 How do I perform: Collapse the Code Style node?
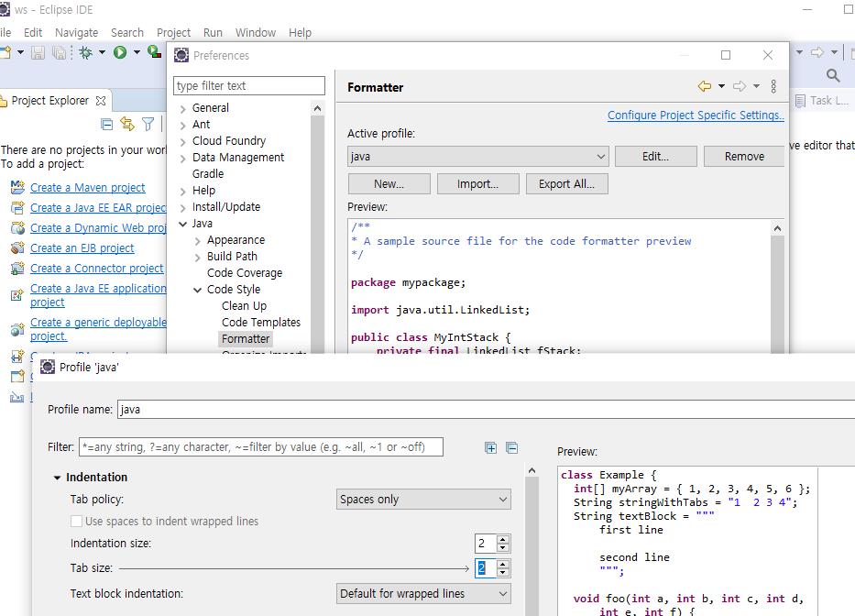point(197,290)
